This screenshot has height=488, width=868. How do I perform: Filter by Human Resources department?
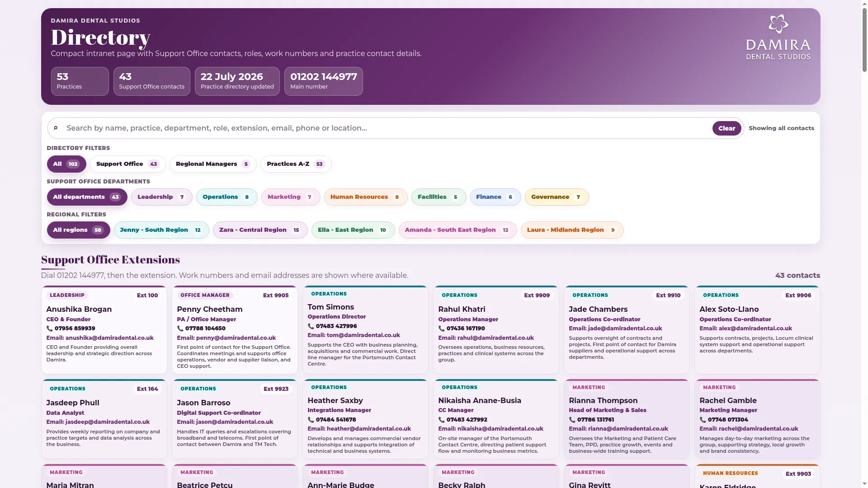click(x=366, y=197)
